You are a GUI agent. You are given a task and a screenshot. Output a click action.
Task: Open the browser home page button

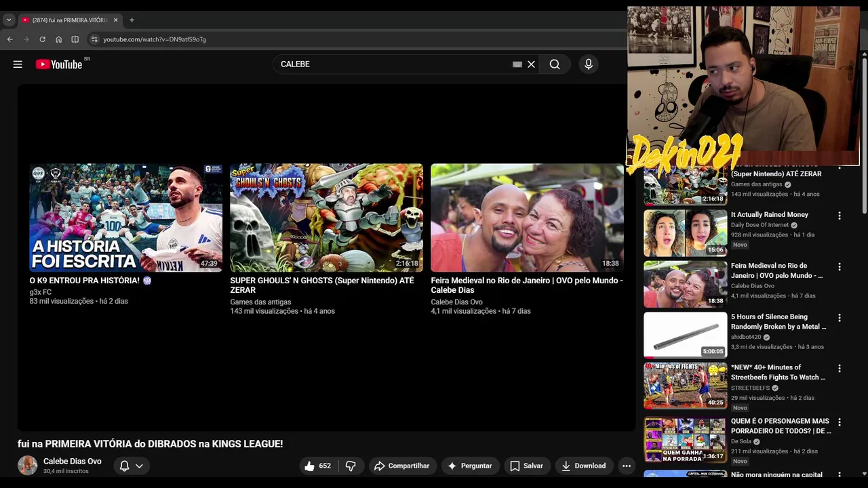58,39
